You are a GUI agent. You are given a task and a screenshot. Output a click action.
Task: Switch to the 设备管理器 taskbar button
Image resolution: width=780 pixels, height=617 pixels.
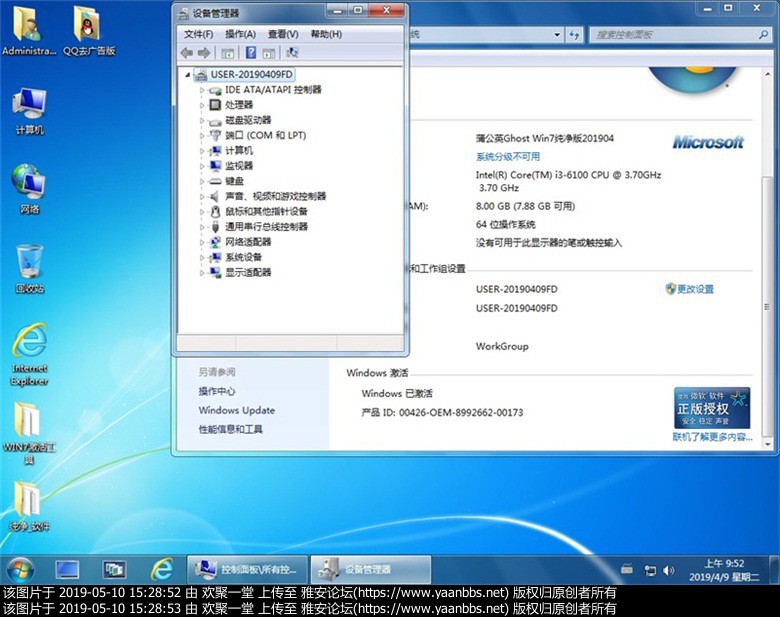(x=371, y=570)
